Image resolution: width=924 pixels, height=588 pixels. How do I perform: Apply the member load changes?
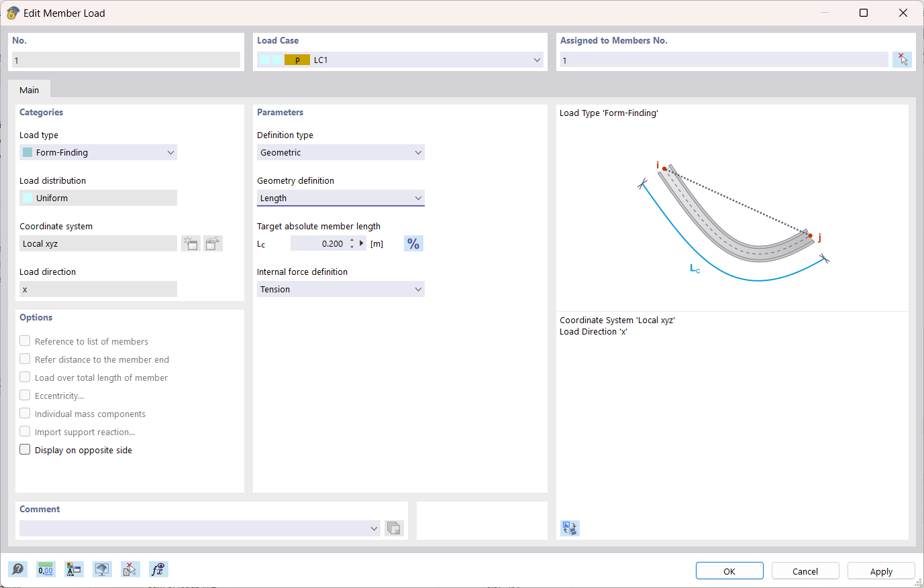pyautogui.click(x=880, y=571)
